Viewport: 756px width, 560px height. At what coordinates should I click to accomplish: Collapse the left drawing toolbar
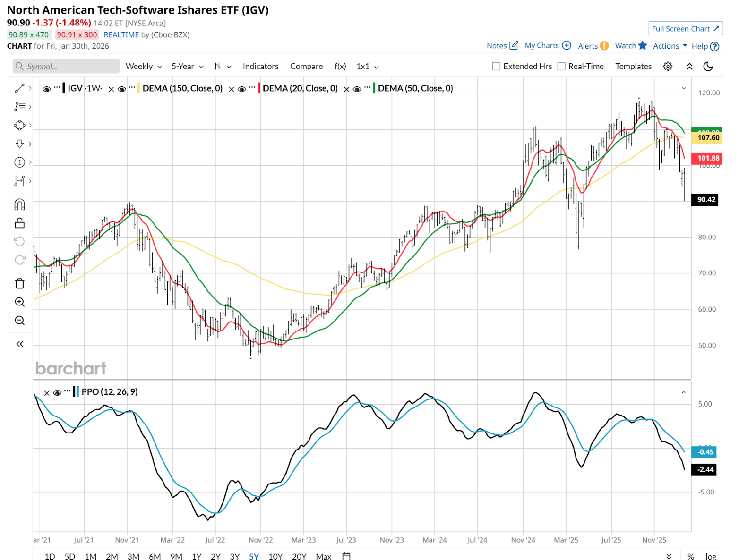point(19,344)
